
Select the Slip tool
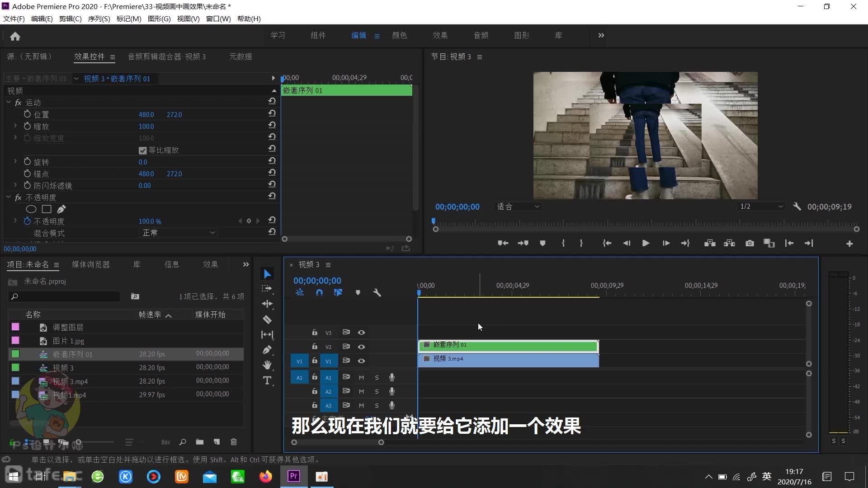[267, 335]
